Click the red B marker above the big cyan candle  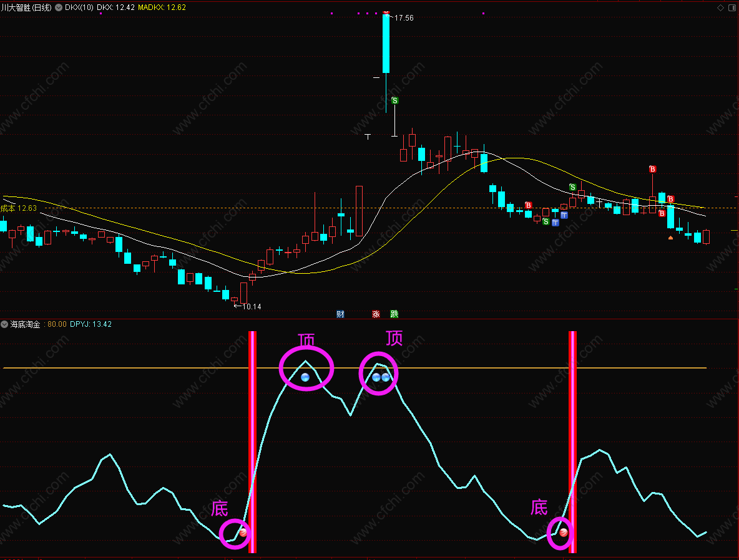[671, 199]
